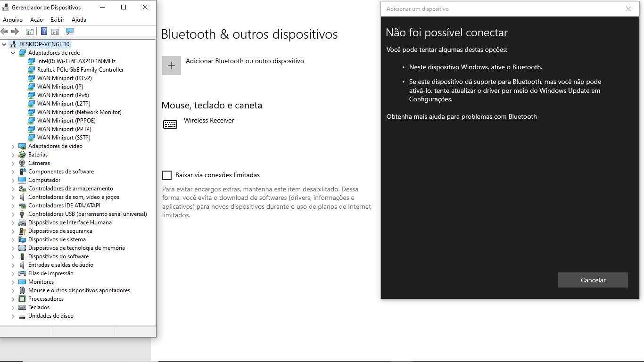Click the Filas de impressão printer icon
Viewport: 644px width, 362px height.
pyautogui.click(x=22, y=273)
